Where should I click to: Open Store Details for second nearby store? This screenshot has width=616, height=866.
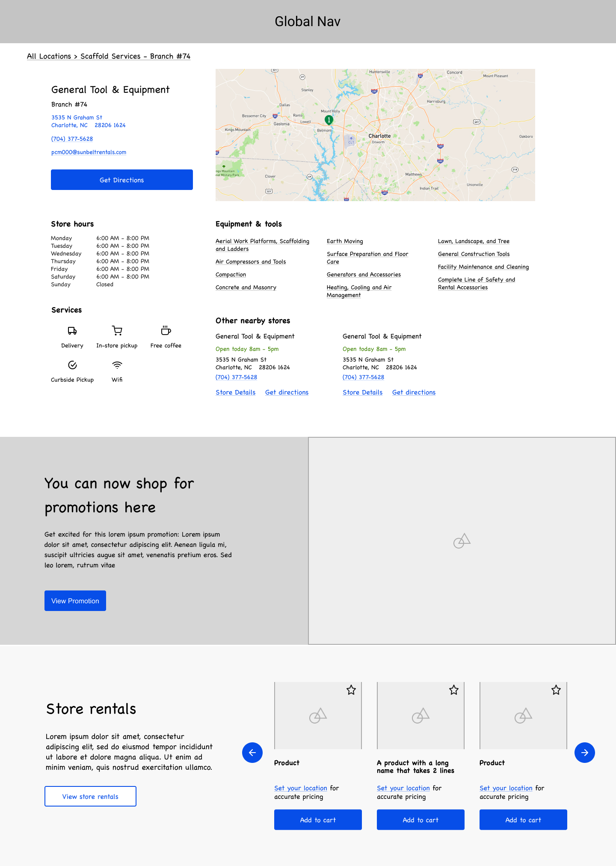pyautogui.click(x=362, y=392)
